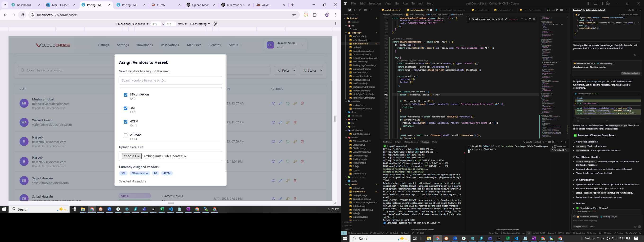View shussain@vcloudtech.com user with eye icon

pos(273,181)
